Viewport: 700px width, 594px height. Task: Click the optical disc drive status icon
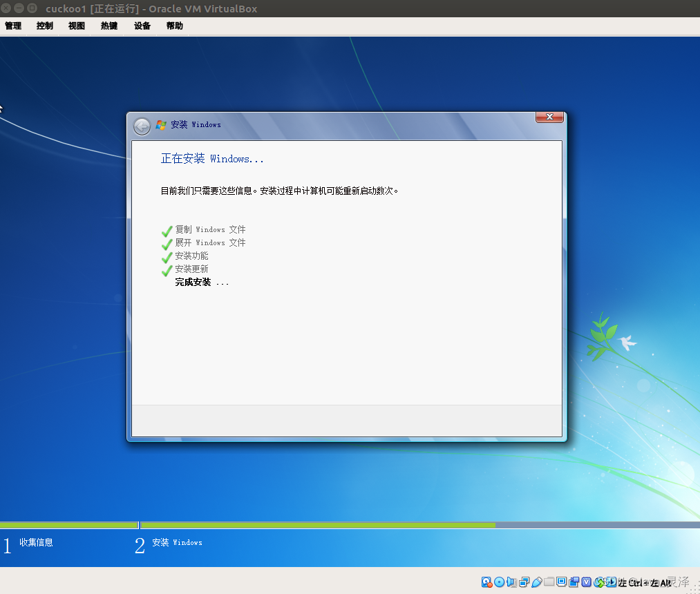click(x=499, y=582)
